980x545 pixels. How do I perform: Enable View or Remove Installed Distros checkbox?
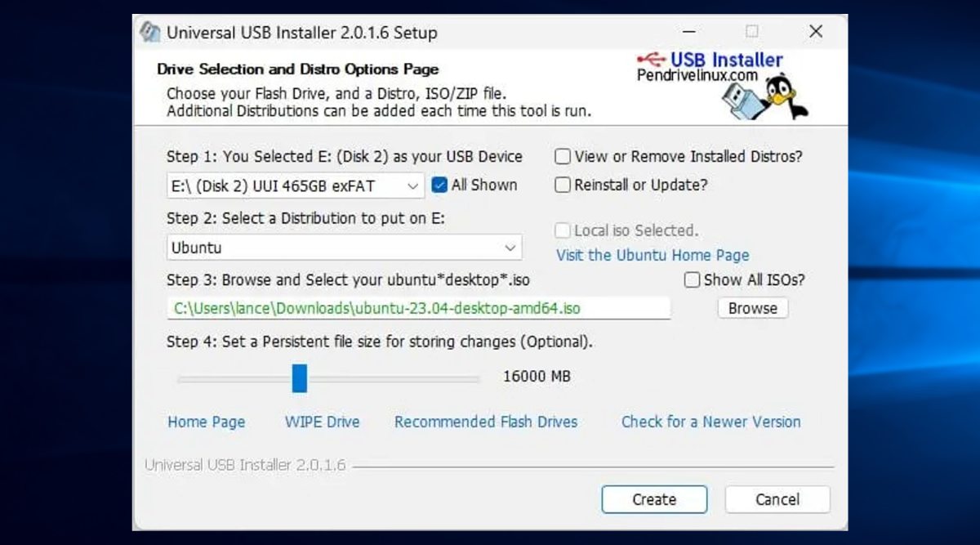pos(563,156)
